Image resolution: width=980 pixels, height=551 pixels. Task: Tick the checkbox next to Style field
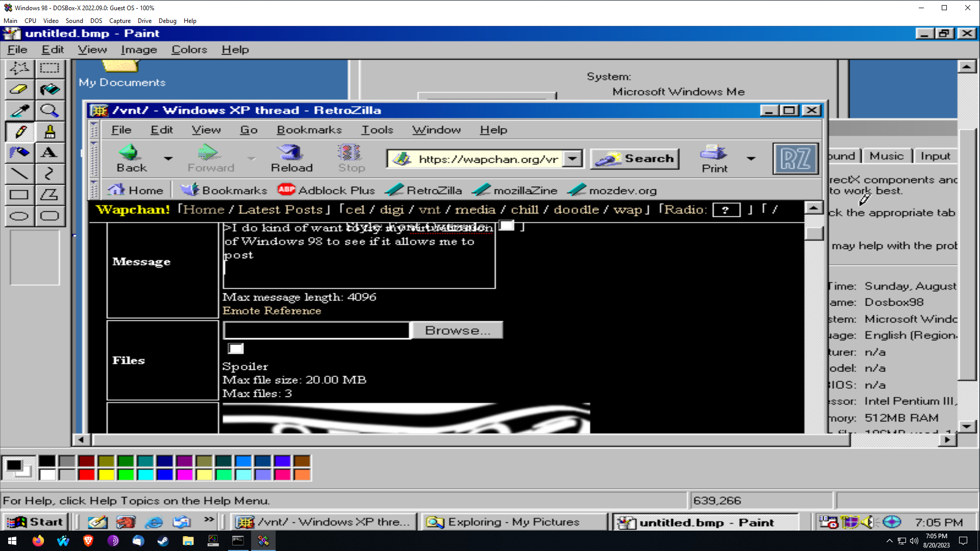pyautogui.click(x=506, y=226)
